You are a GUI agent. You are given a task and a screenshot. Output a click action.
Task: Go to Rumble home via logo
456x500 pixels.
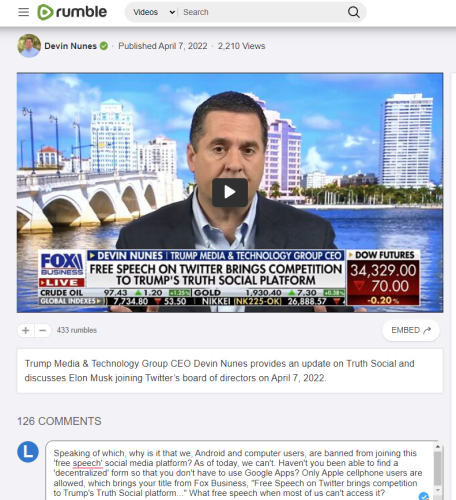72,12
